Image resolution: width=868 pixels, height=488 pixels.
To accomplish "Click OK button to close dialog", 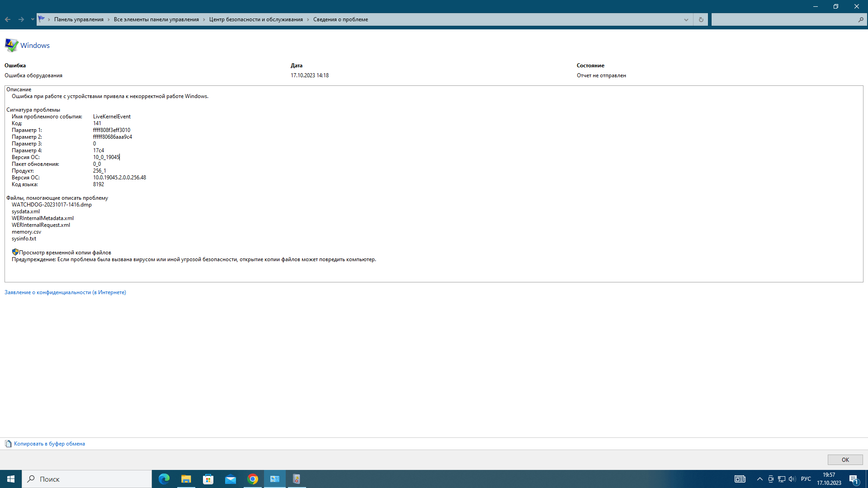I will (845, 459).
